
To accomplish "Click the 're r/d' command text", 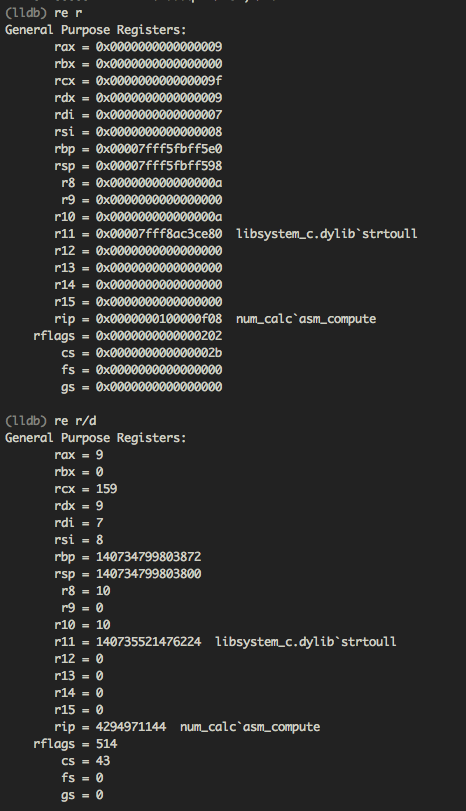I will coord(75,421).
